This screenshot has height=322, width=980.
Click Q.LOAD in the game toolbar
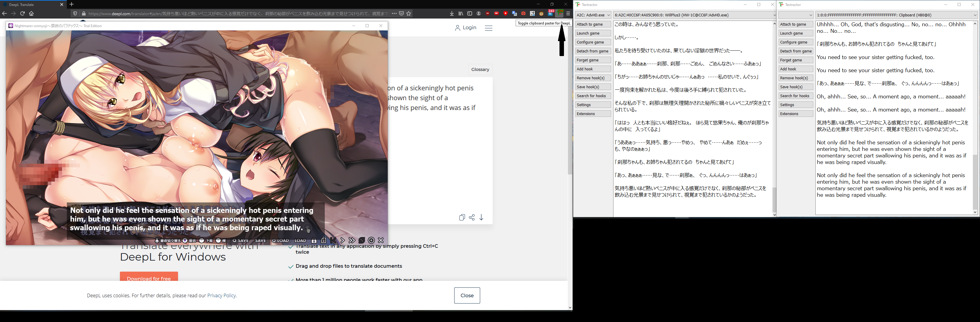[280, 241]
